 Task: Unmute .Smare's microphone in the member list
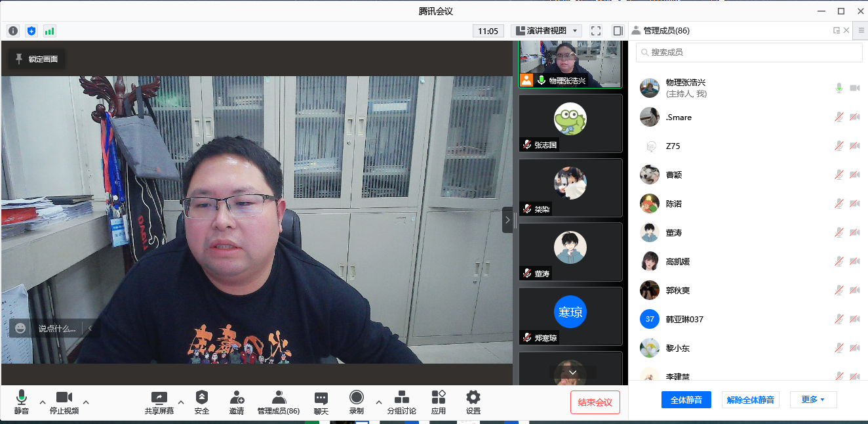click(x=838, y=117)
